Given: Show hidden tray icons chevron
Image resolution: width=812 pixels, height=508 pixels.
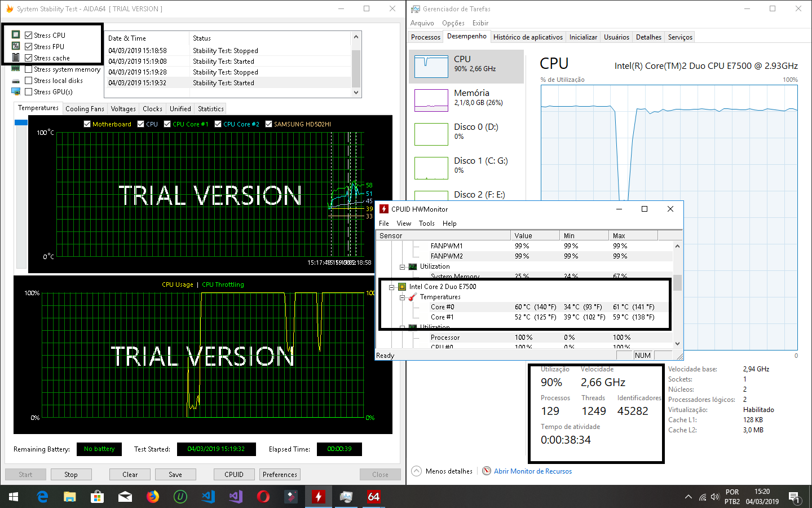Looking at the screenshot, I should click(x=688, y=497).
